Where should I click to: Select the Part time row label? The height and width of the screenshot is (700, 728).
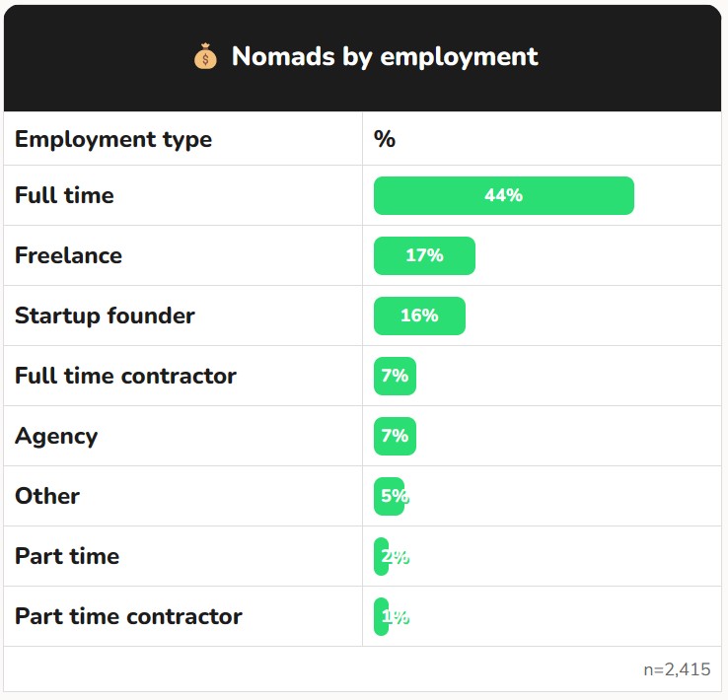coord(67,556)
